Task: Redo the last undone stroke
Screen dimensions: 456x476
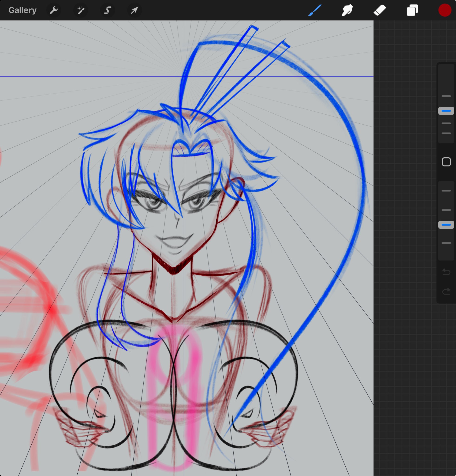Action: pyautogui.click(x=446, y=291)
